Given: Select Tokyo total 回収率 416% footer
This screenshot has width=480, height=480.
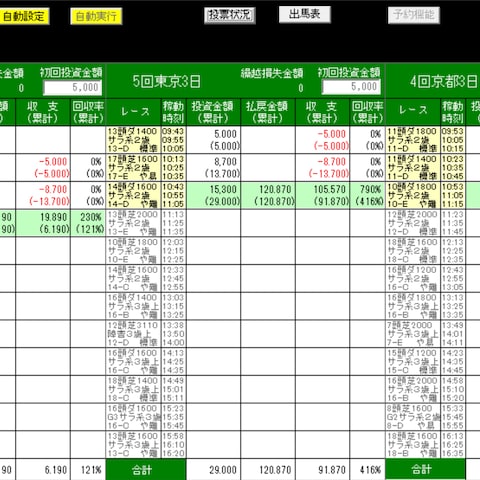Looking at the screenshot, I should (368, 470).
